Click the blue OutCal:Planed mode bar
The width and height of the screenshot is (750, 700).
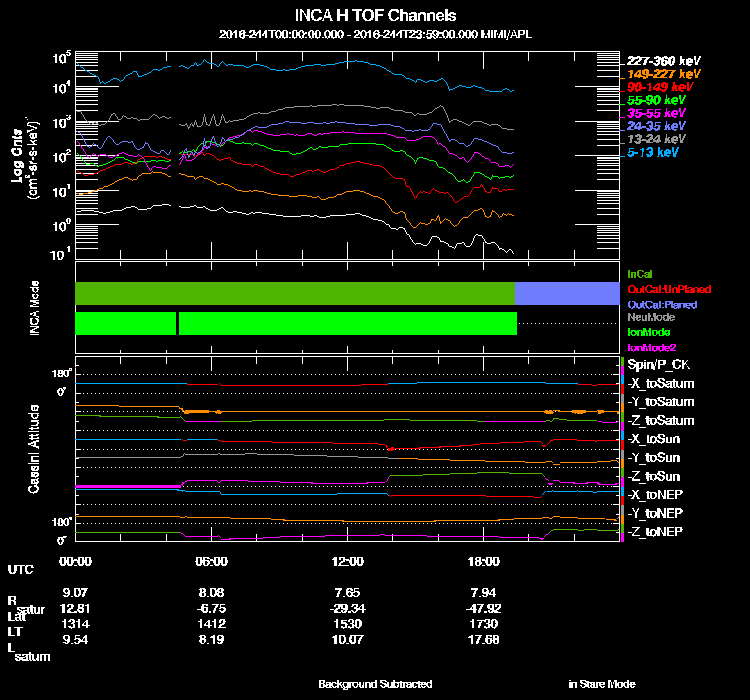[567, 293]
